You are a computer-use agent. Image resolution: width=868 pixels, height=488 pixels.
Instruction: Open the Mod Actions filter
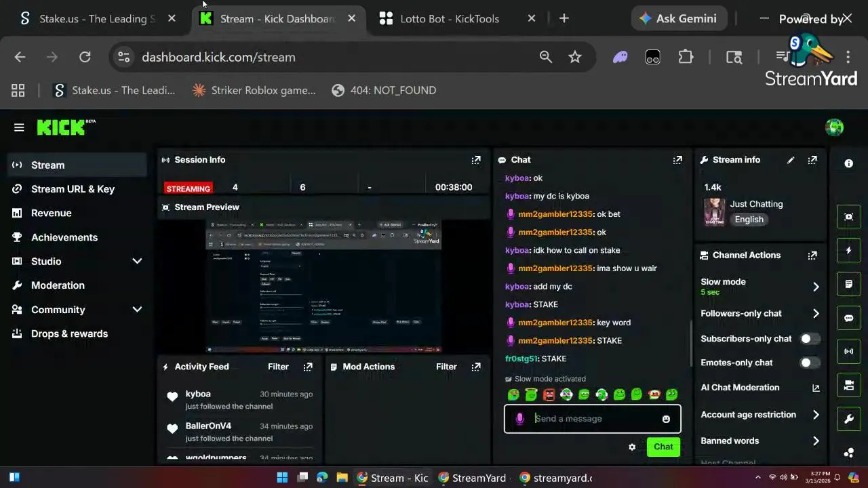pos(446,367)
